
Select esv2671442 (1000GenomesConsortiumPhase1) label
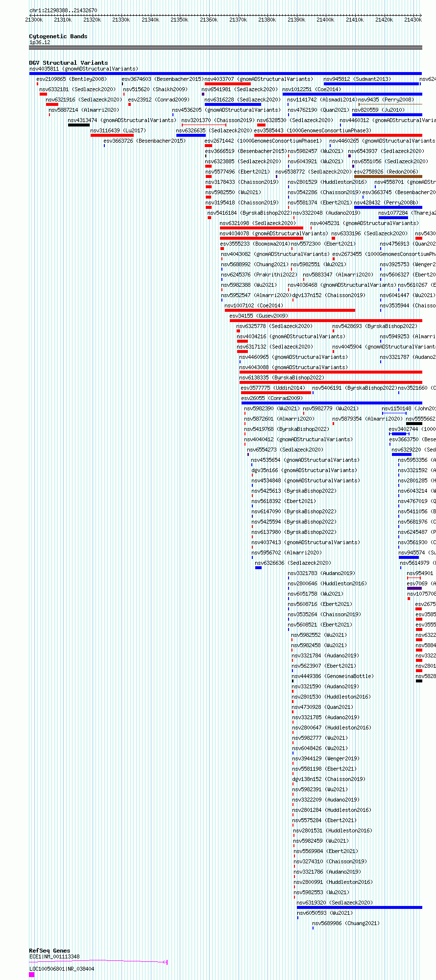click(x=263, y=141)
